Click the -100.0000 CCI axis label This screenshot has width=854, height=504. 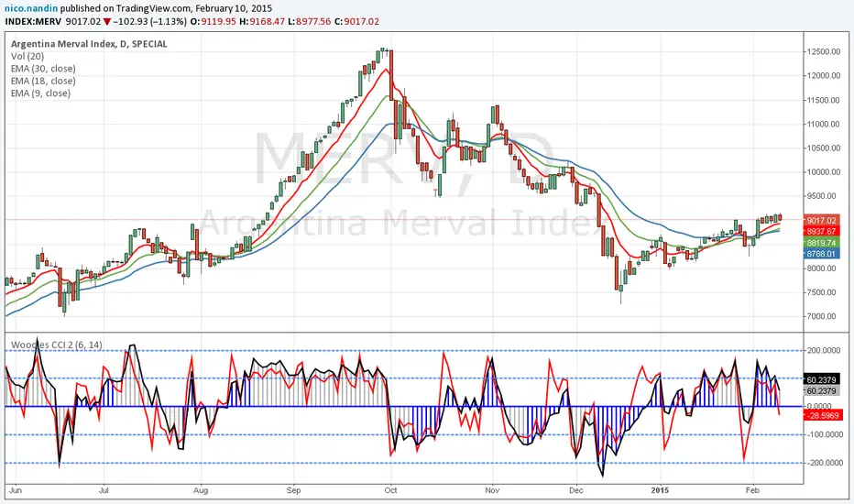pyautogui.click(x=823, y=434)
